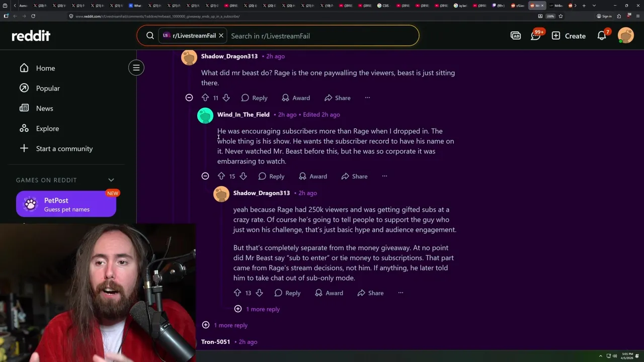Downvote Wind_In_The_Field's comment

243,176
